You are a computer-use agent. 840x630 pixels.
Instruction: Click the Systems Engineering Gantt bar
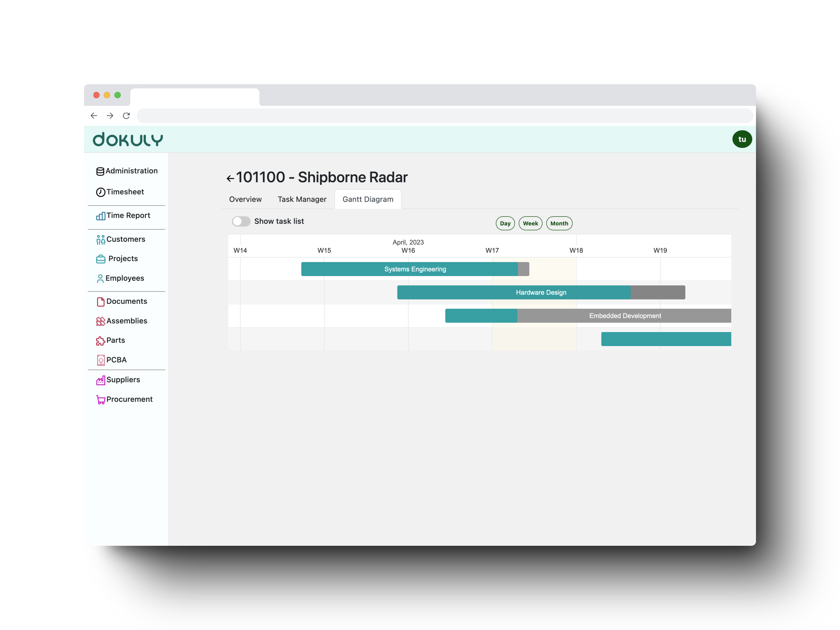click(x=415, y=269)
